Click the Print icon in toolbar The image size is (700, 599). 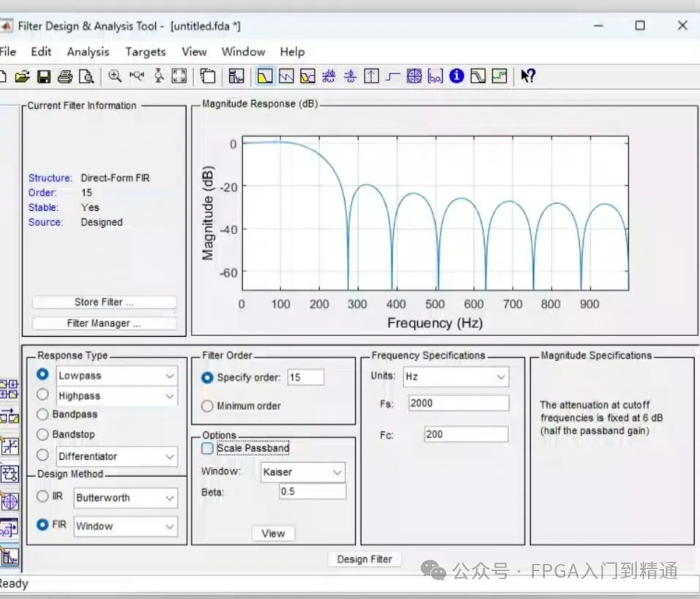(x=64, y=76)
